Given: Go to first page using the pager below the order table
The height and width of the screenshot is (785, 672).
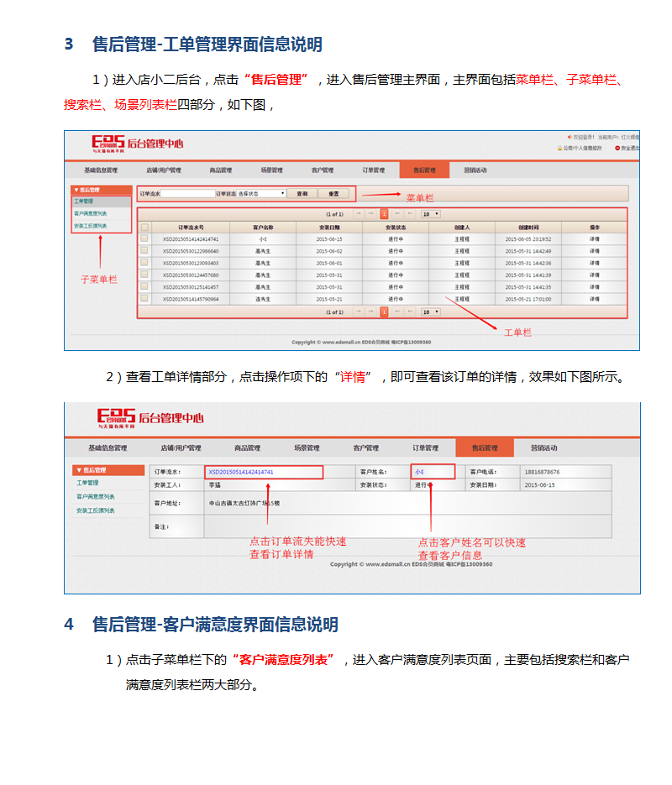Looking at the screenshot, I should [x=359, y=311].
